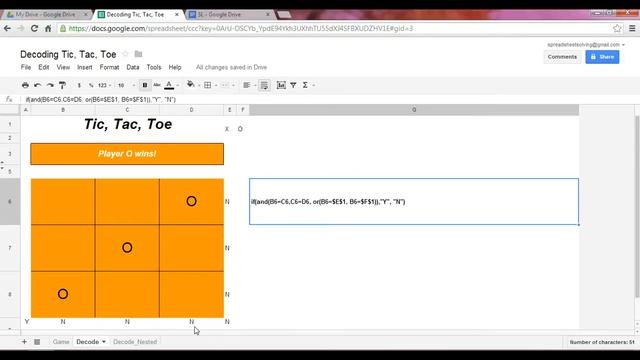Reload the browser page

point(34,29)
